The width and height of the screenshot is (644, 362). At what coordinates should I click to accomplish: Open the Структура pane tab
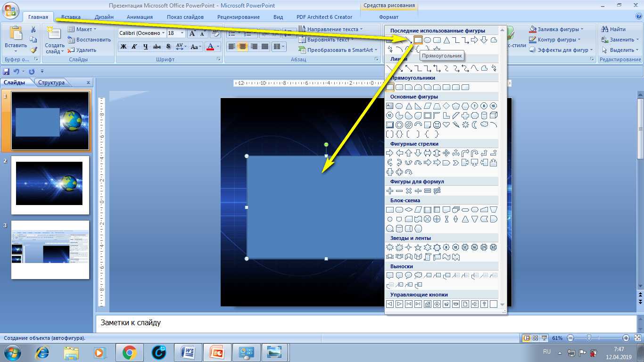click(51, 82)
